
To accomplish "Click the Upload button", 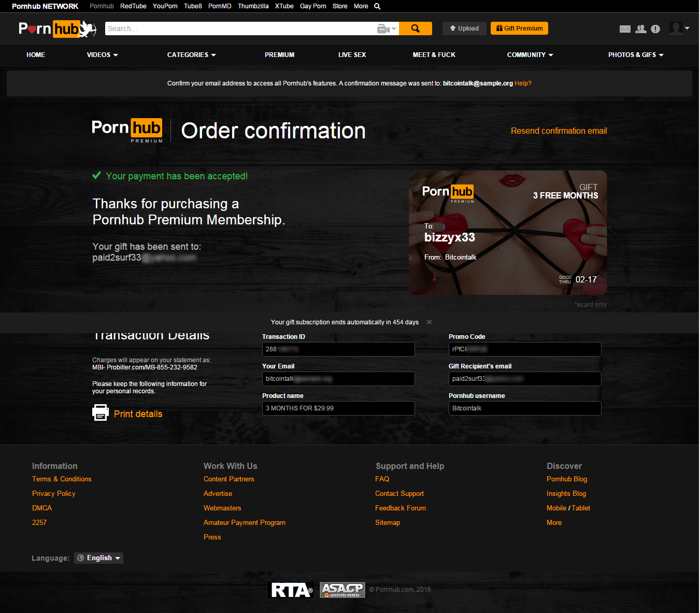I will tap(464, 28).
